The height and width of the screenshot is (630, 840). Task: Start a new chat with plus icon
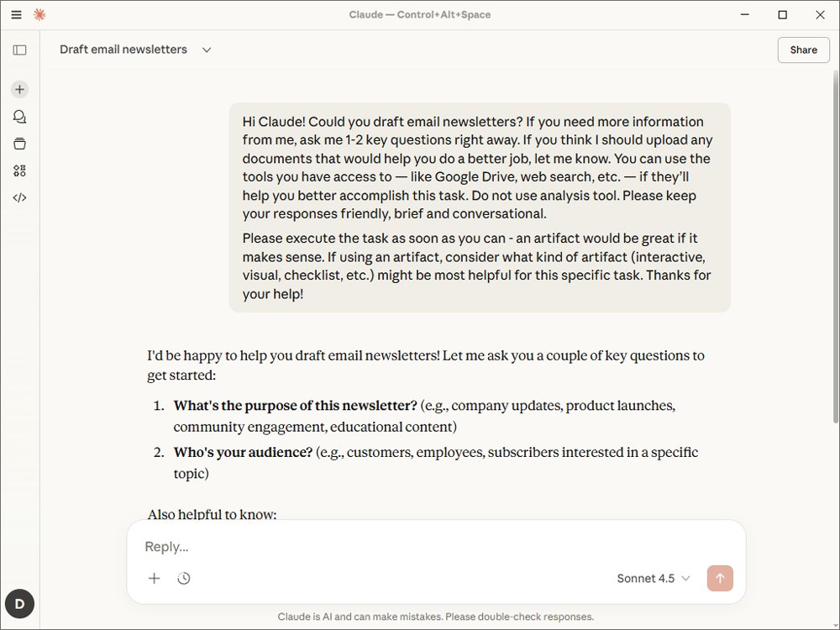point(19,89)
